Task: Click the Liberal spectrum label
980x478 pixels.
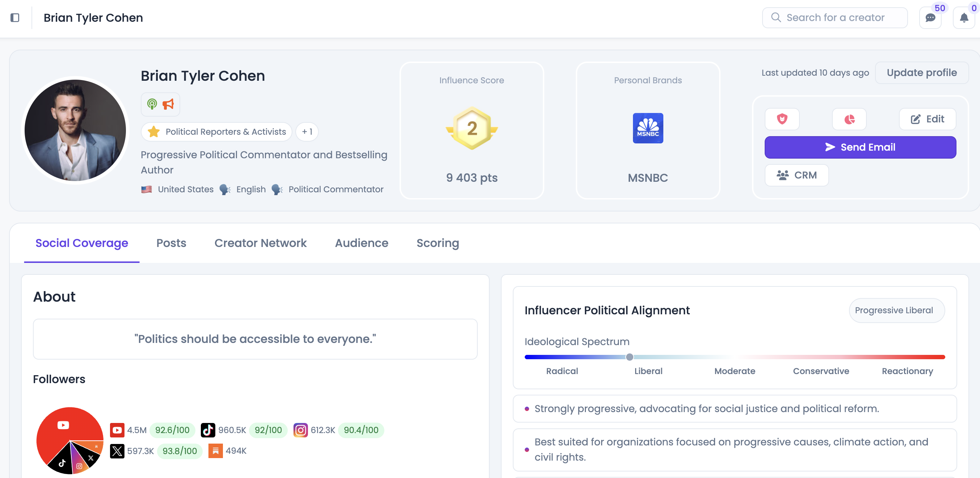Action: (648, 371)
